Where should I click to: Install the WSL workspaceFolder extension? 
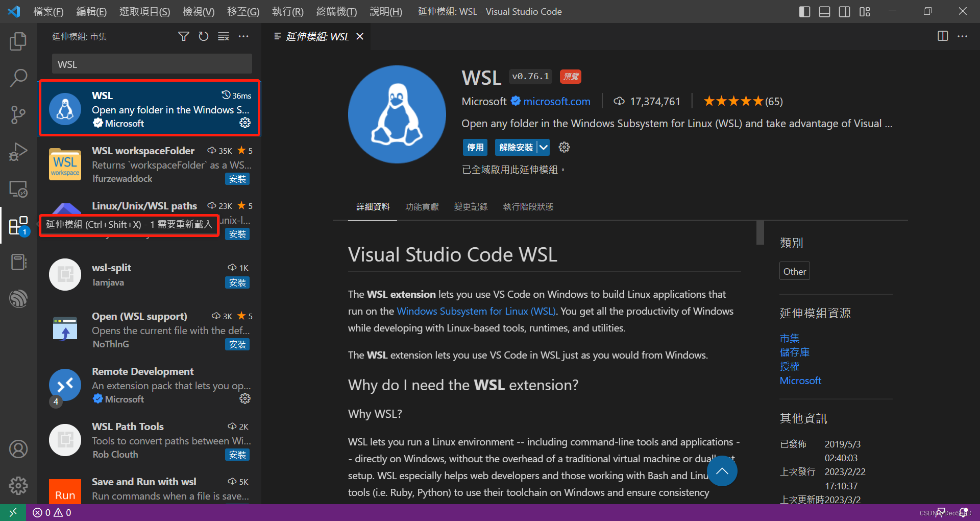237,179
